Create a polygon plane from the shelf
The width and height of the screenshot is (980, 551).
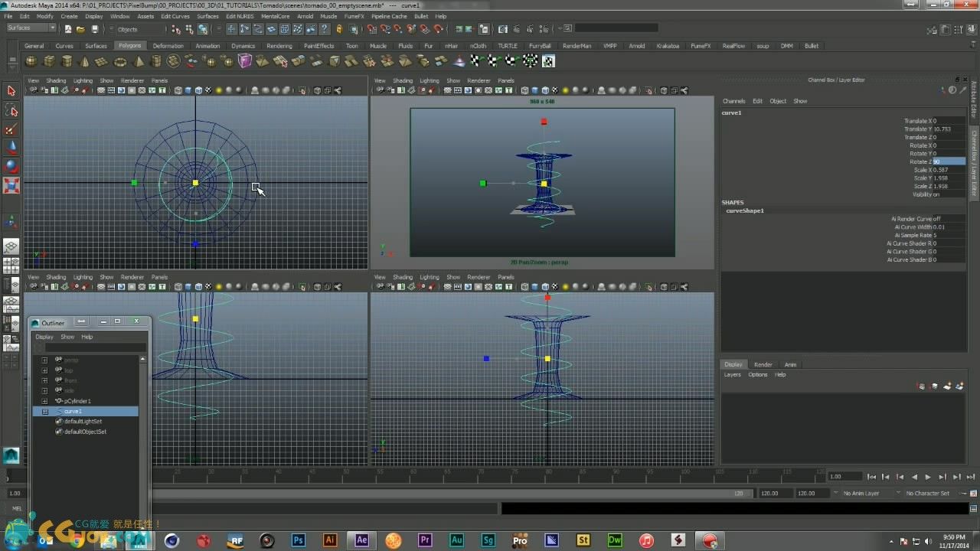tap(102, 61)
